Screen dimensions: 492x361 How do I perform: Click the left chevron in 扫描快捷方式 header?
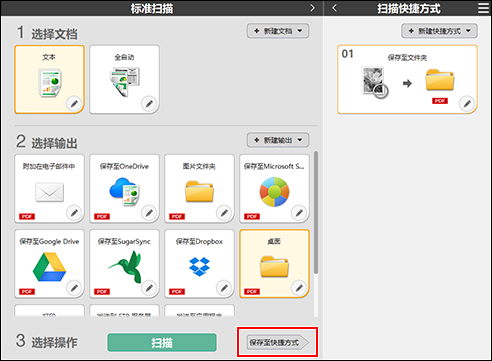coord(335,8)
